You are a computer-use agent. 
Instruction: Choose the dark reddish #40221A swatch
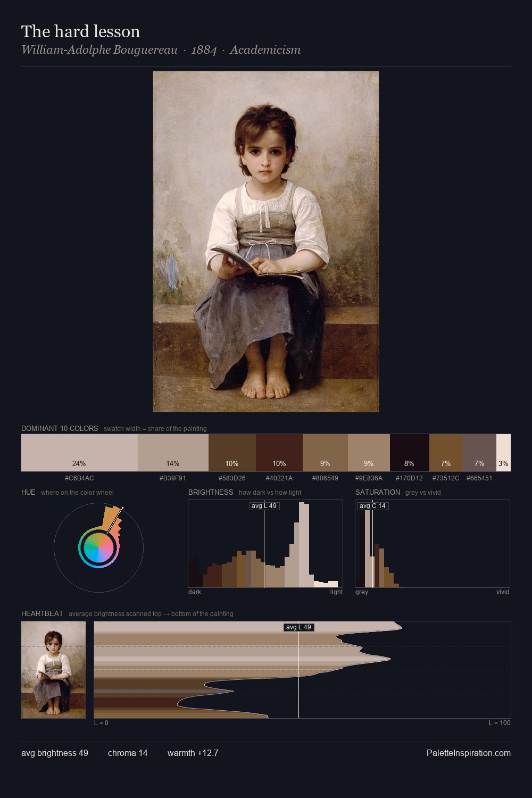point(279,453)
